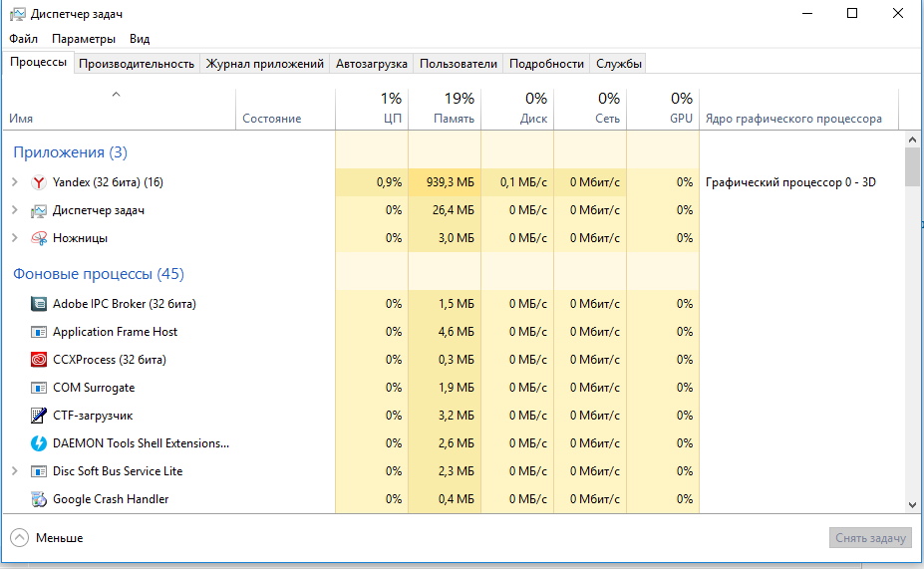Click the scrollbar down arrow

point(912,505)
